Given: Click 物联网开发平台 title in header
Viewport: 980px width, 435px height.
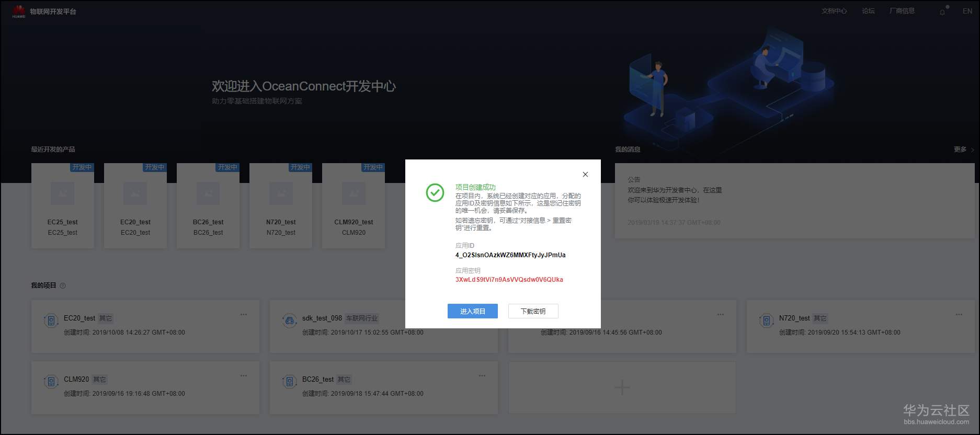Looking at the screenshot, I should (x=53, y=12).
